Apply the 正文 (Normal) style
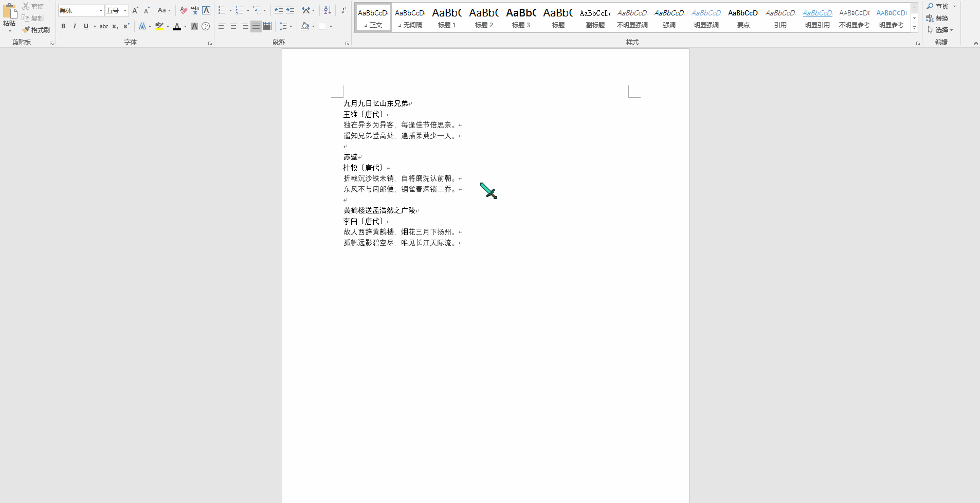The image size is (980, 503). pyautogui.click(x=373, y=17)
